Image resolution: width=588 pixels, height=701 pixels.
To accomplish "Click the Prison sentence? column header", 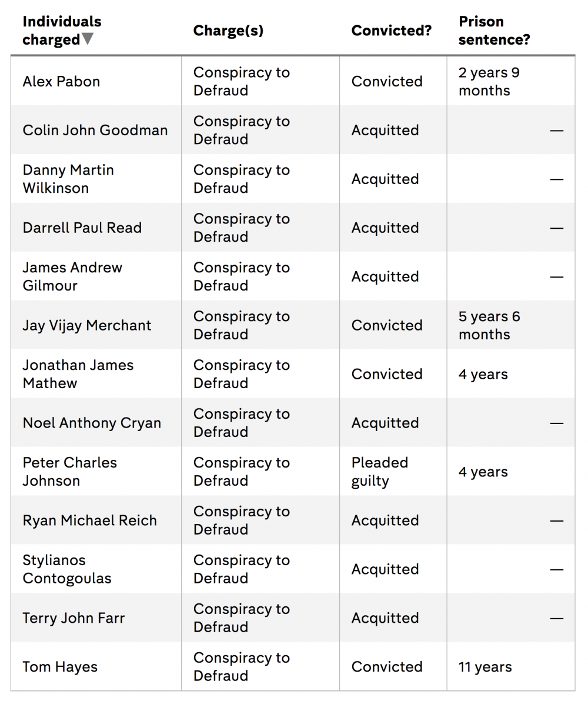I will [x=494, y=31].
